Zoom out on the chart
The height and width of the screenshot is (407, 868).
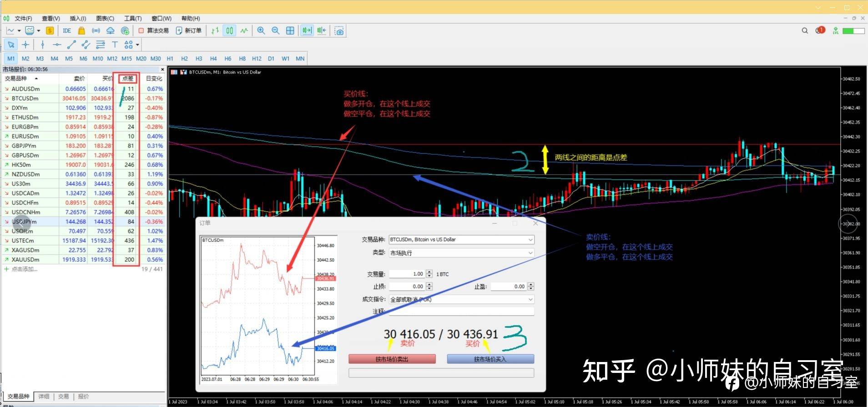(275, 30)
